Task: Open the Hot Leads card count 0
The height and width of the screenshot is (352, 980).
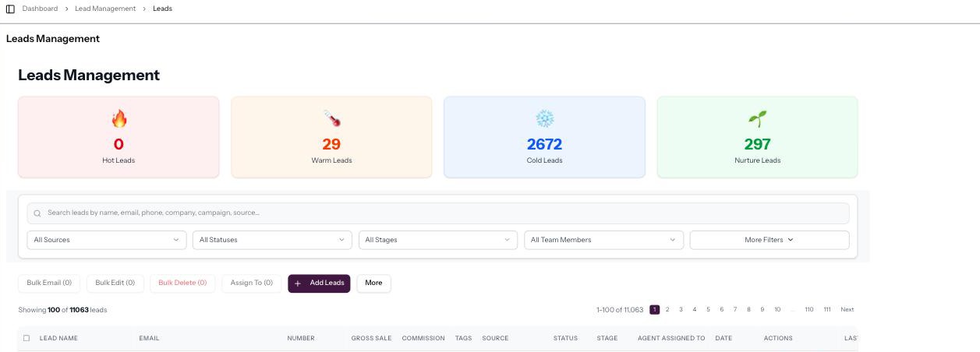Action: click(x=119, y=144)
